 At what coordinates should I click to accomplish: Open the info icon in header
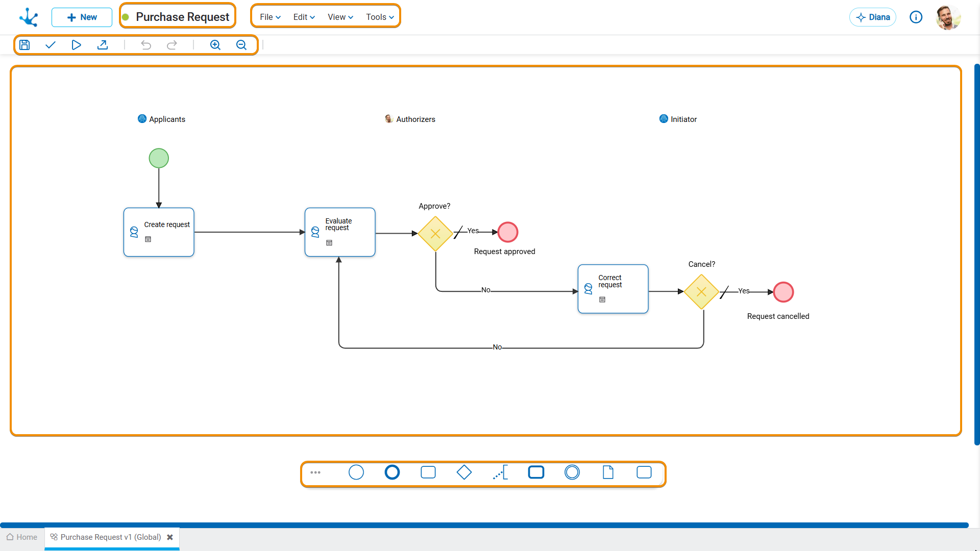916,17
